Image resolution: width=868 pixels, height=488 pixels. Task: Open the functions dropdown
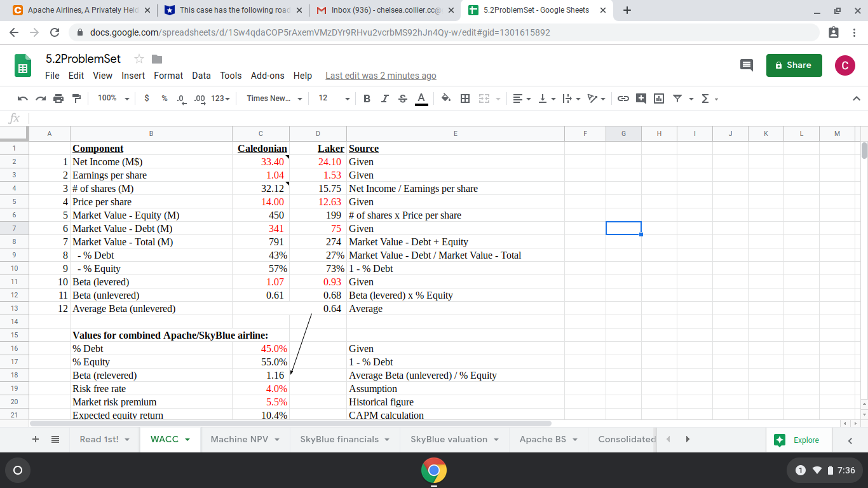709,98
